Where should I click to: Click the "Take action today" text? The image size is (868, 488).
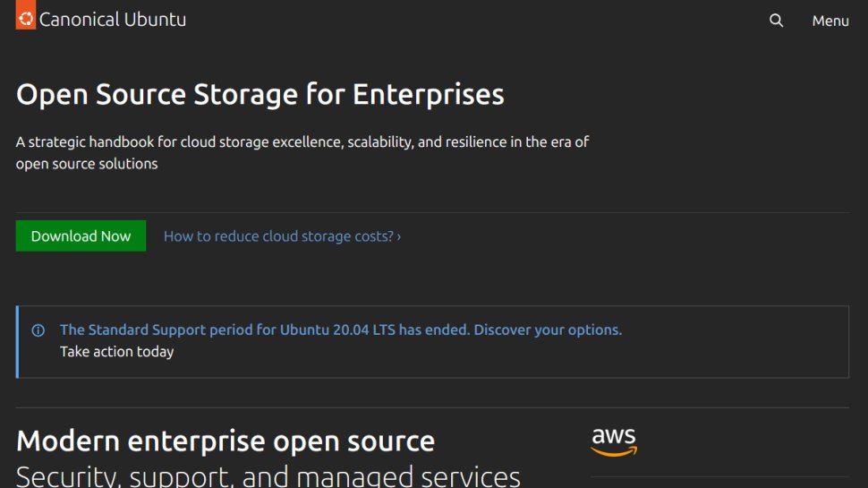[x=116, y=352]
